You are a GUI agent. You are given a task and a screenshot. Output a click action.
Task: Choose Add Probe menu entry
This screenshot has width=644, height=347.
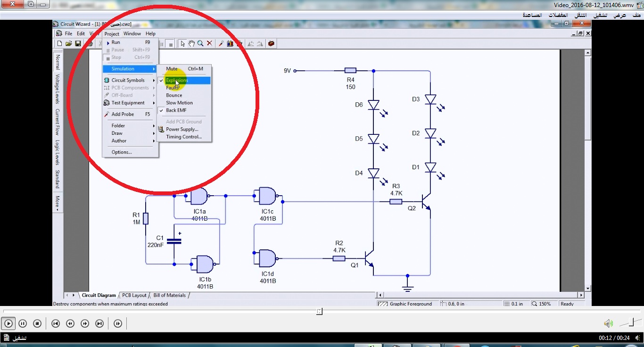pos(130,114)
